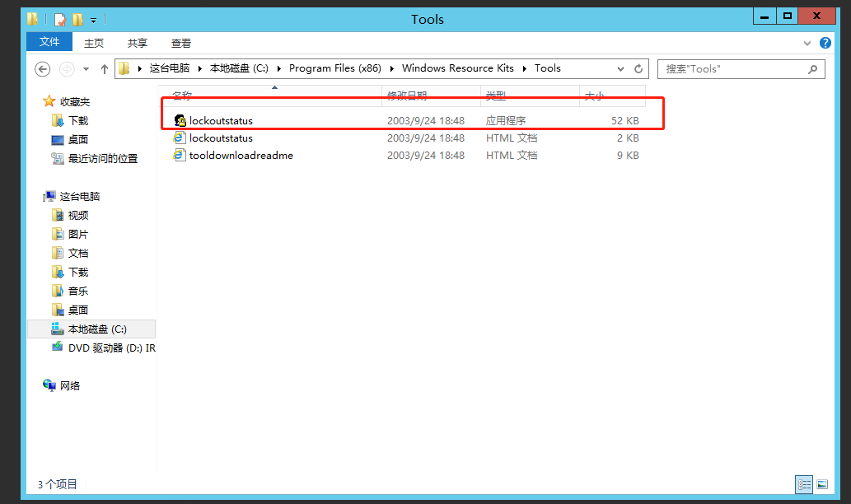
Task: Click the 9 KB size cell
Action: point(628,155)
